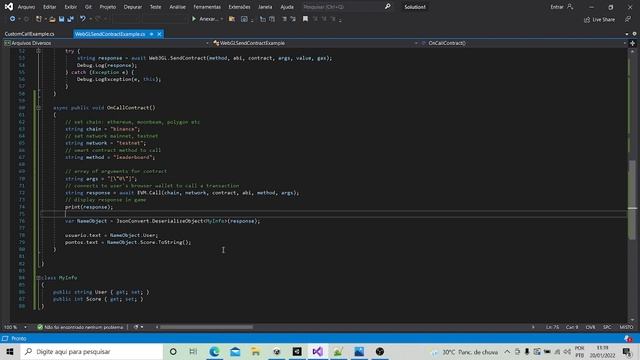Click the Windows taskbar search box
Screen dimensions: 640x360
tap(91, 351)
